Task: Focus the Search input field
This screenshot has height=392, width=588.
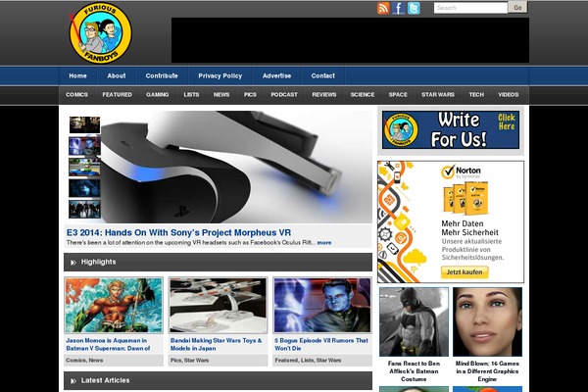Action: [x=470, y=8]
